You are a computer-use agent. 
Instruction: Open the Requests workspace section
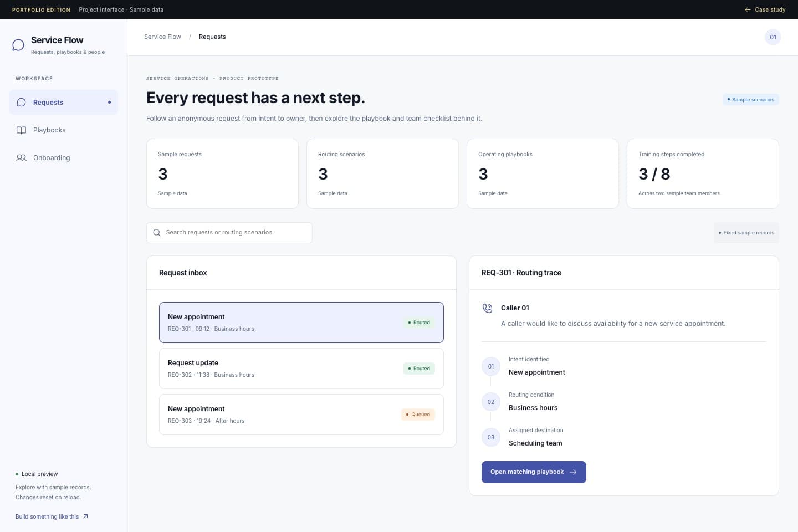click(x=63, y=103)
